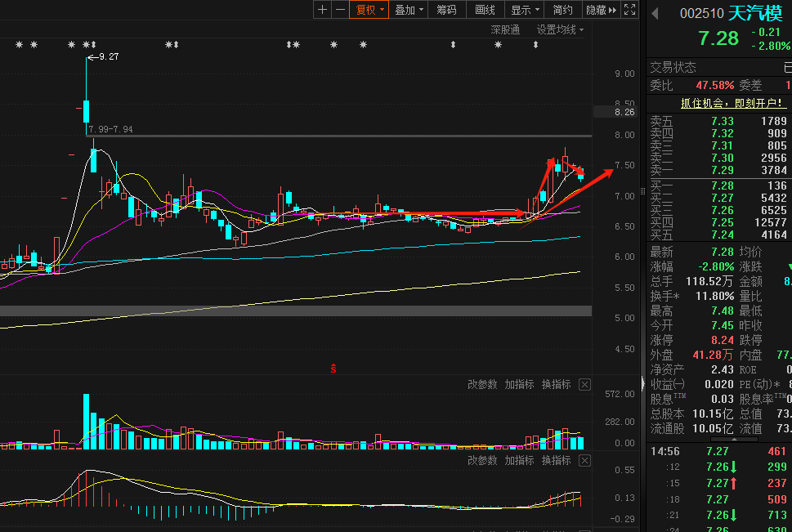Toggle the 简约 simplified mode

click(562, 10)
